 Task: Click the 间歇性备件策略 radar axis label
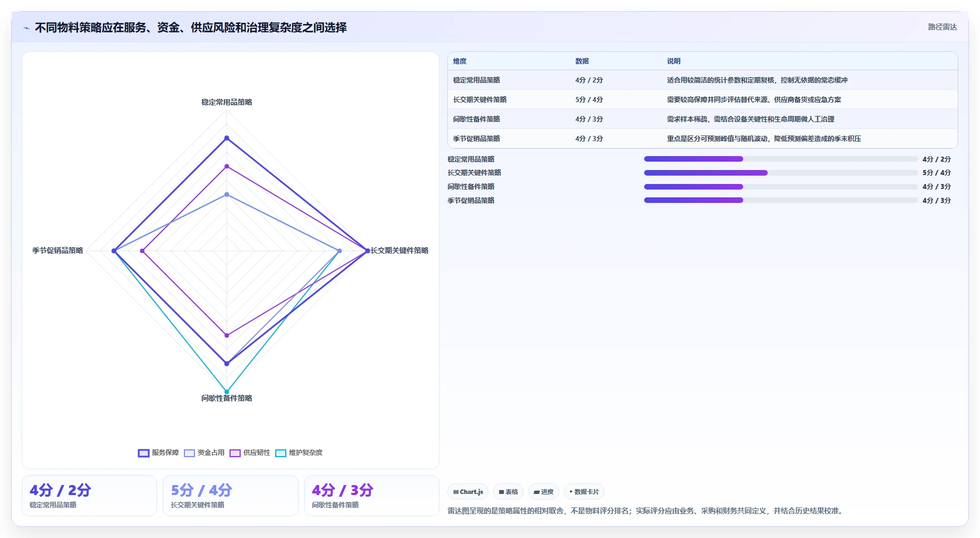click(227, 398)
